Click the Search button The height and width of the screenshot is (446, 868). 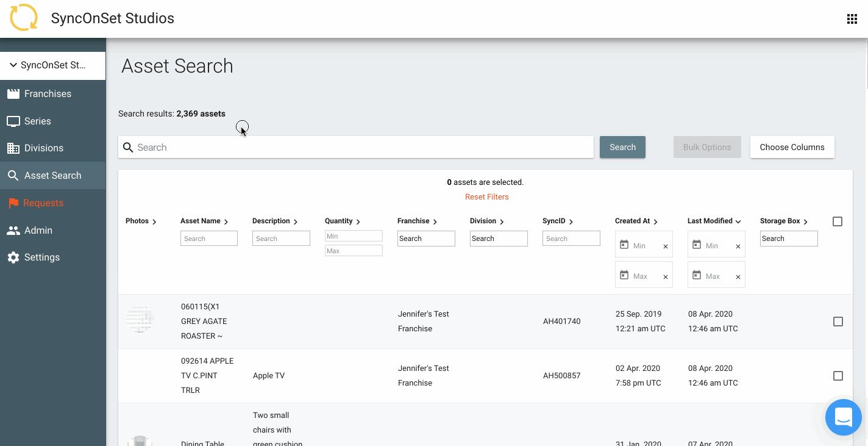(x=622, y=147)
